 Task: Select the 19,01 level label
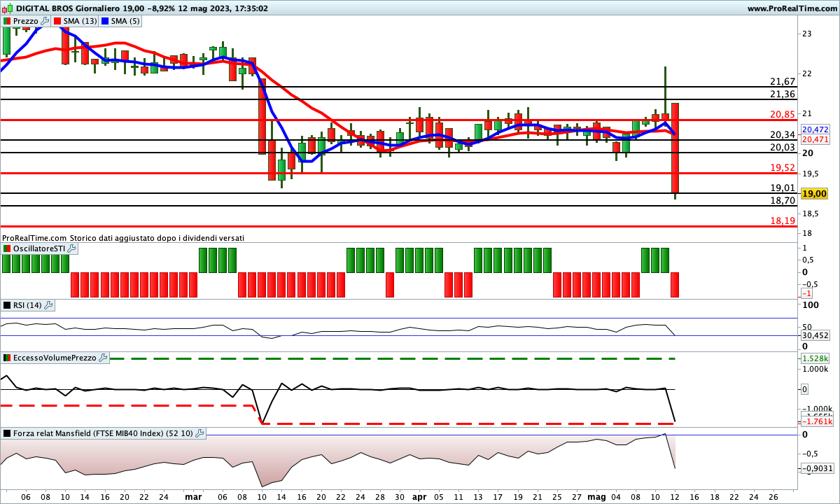pos(782,188)
